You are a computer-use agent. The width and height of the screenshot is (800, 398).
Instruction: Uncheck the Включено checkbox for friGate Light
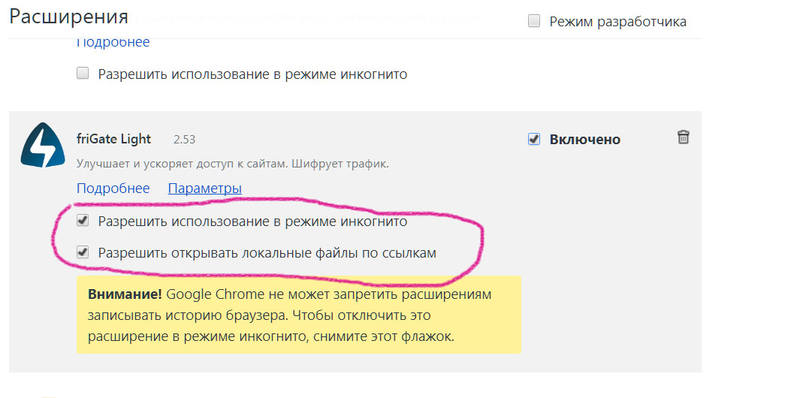(534, 139)
